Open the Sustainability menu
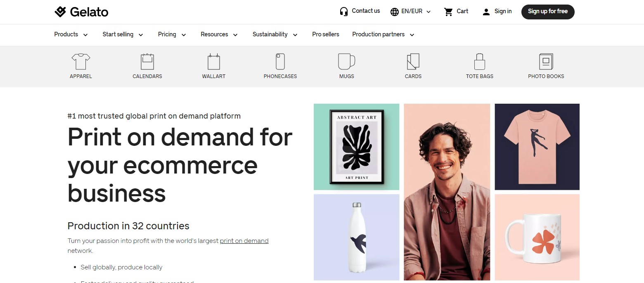644x283 pixels. pos(275,35)
